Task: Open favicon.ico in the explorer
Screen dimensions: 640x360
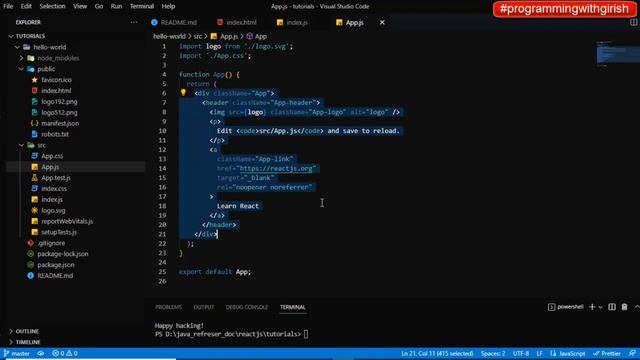Action: 56,80
